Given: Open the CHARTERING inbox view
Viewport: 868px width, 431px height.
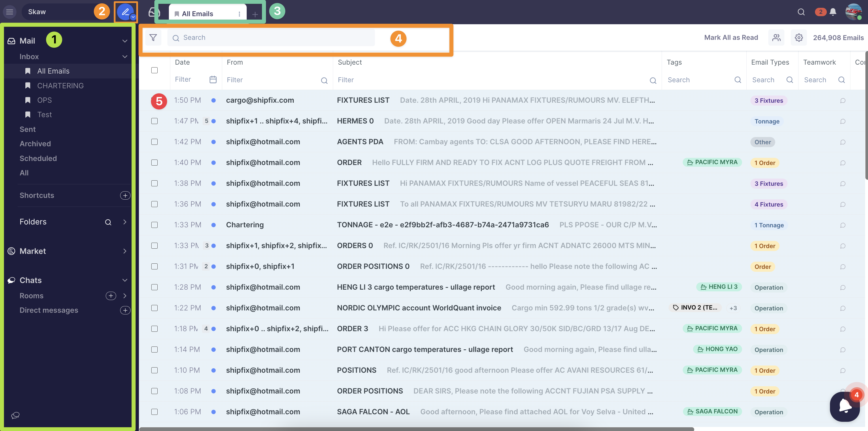Looking at the screenshot, I should click(60, 86).
